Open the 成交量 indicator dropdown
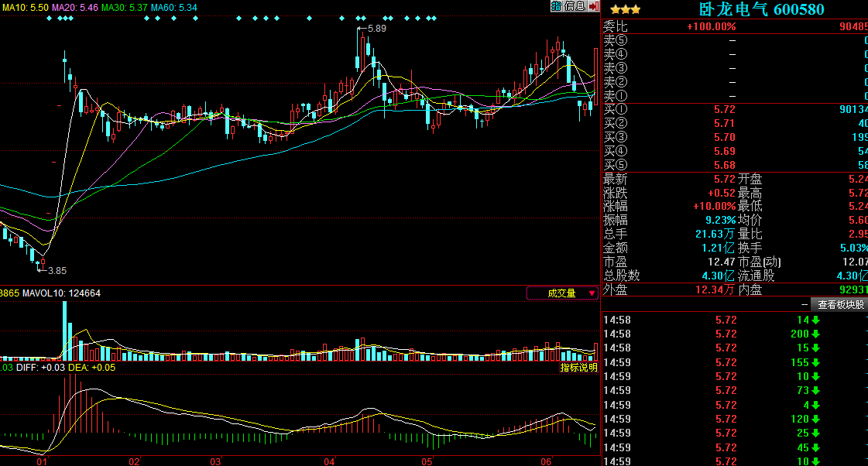 562,293
